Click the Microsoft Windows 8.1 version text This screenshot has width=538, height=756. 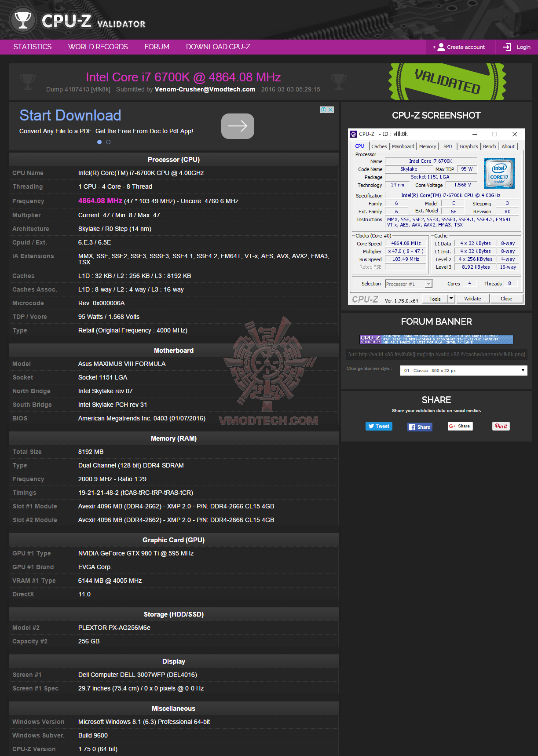[x=144, y=722]
